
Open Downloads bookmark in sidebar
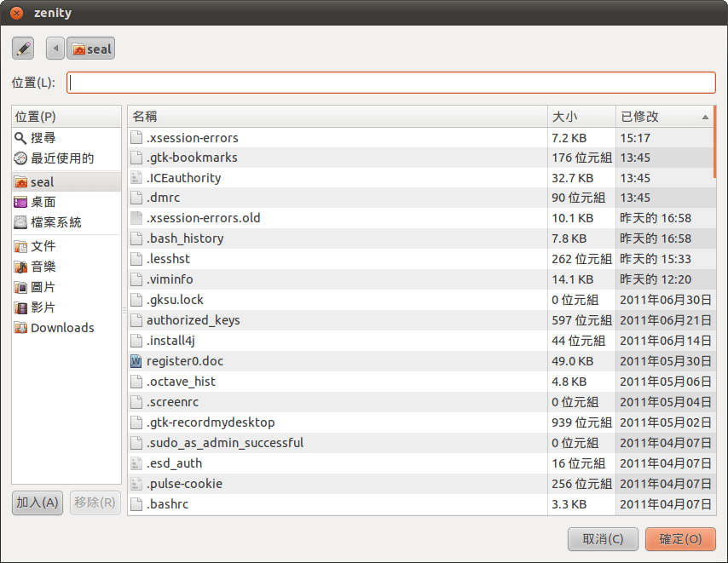(x=61, y=328)
